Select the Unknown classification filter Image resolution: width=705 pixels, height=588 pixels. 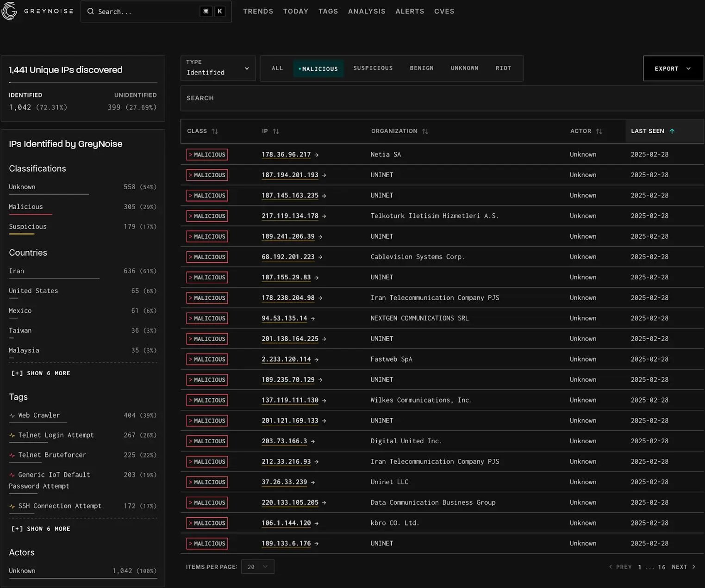[465, 68]
